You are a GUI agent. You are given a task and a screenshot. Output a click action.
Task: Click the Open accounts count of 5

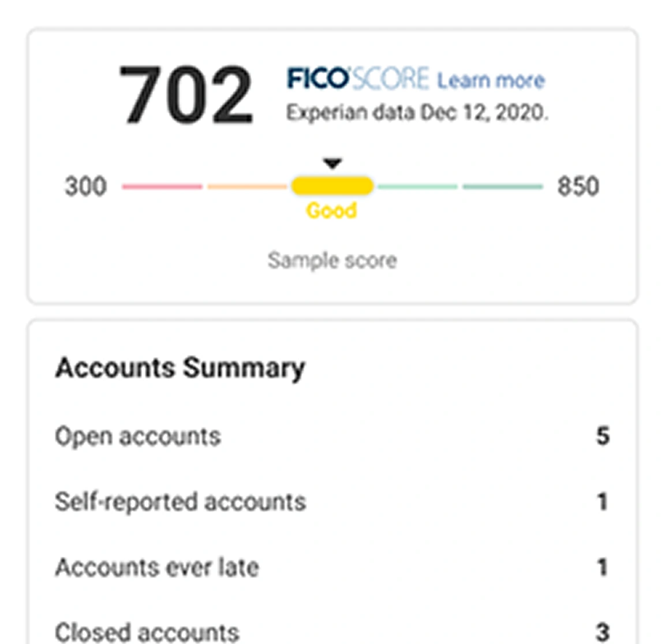pyautogui.click(x=603, y=436)
